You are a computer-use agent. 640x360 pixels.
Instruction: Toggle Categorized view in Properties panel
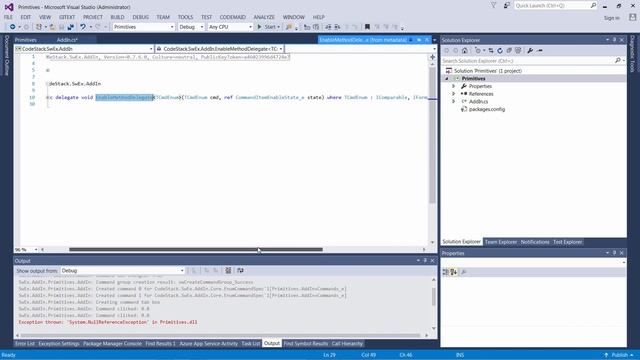coord(446,272)
